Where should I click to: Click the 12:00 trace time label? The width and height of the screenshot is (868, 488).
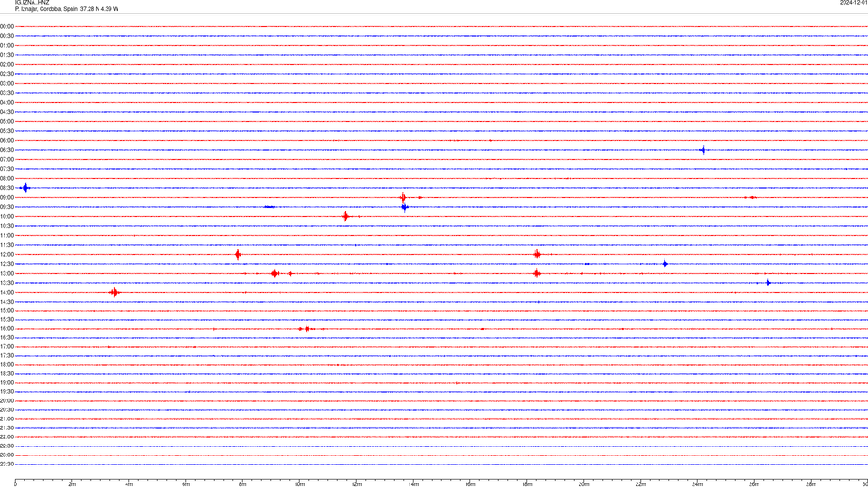(x=6, y=255)
